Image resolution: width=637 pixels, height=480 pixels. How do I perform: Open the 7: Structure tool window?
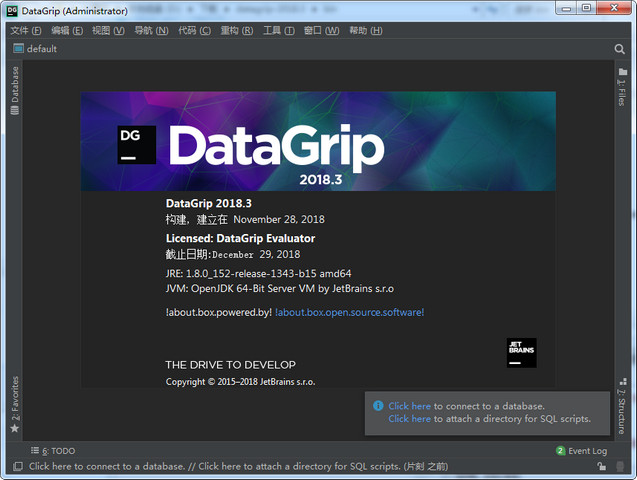(x=622, y=406)
